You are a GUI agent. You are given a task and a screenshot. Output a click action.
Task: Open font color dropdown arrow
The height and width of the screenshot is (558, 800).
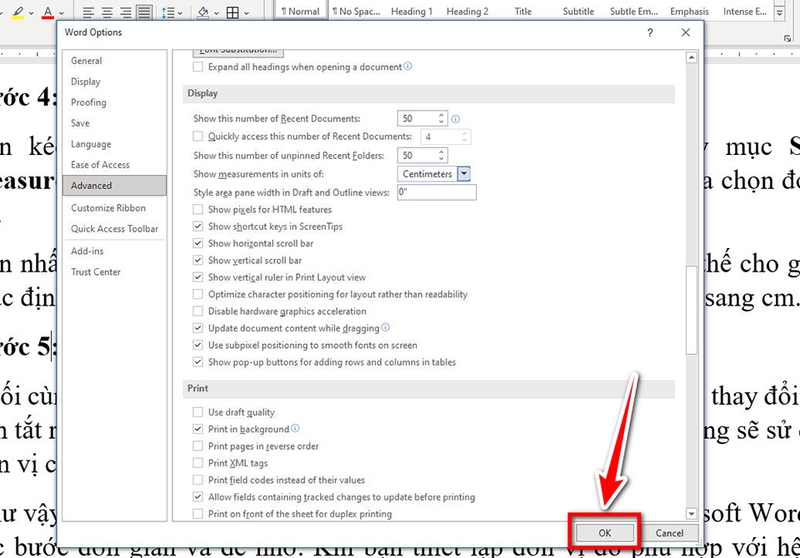point(62,13)
